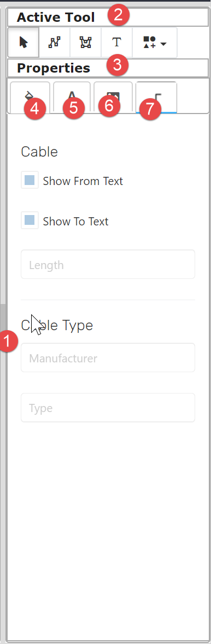Focus the Manufacturer input field
The width and height of the screenshot is (211, 644).
(108, 357)
